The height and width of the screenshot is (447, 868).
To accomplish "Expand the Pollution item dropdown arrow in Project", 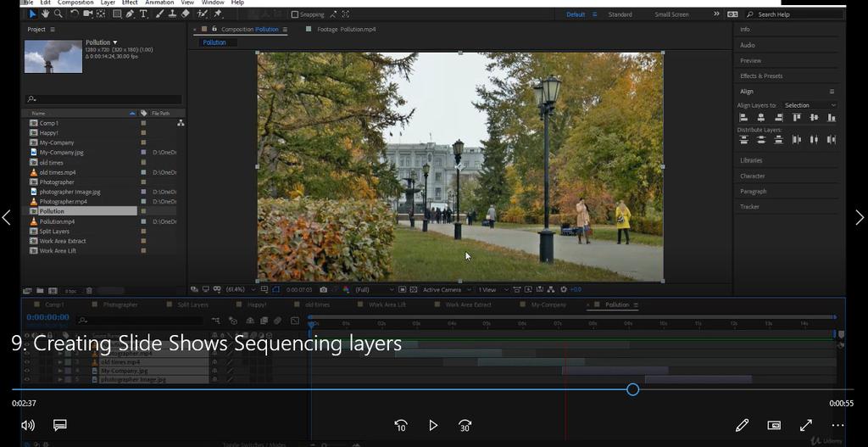I will [x=115, y=42].
